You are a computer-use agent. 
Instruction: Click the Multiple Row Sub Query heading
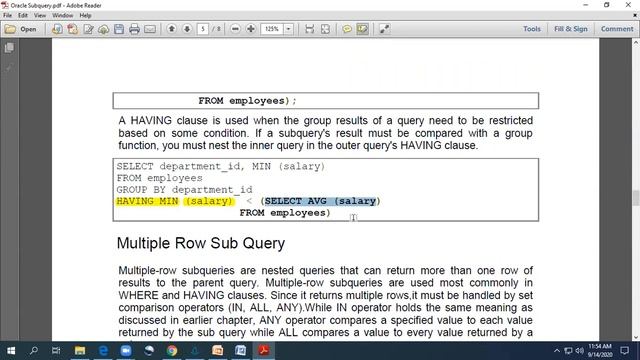click(x=201, y=243)
